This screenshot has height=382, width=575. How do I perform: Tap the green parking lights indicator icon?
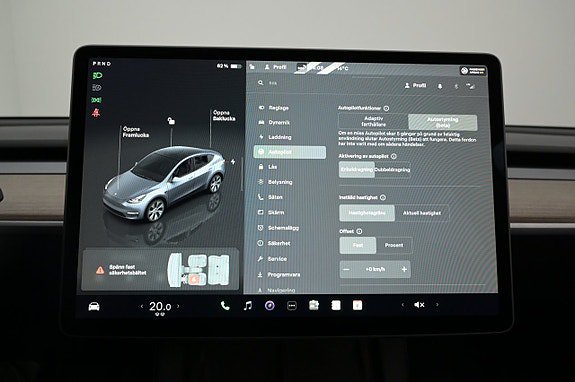96,100
